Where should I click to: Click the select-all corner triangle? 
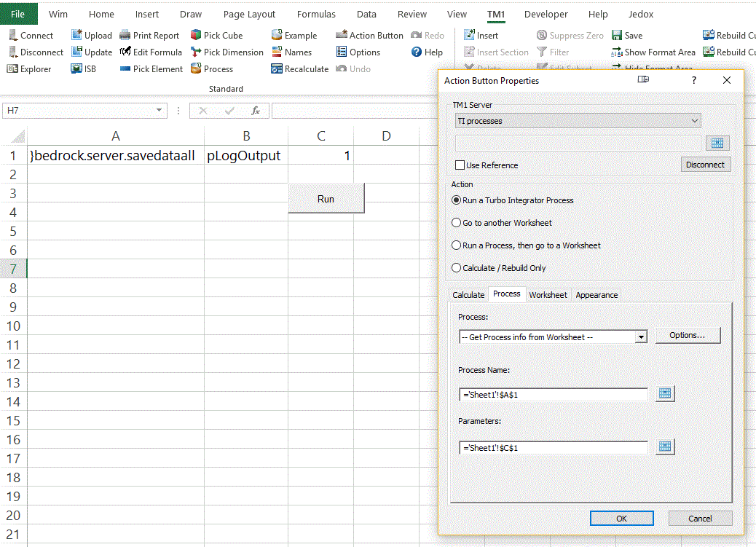(x=17, y=136)
